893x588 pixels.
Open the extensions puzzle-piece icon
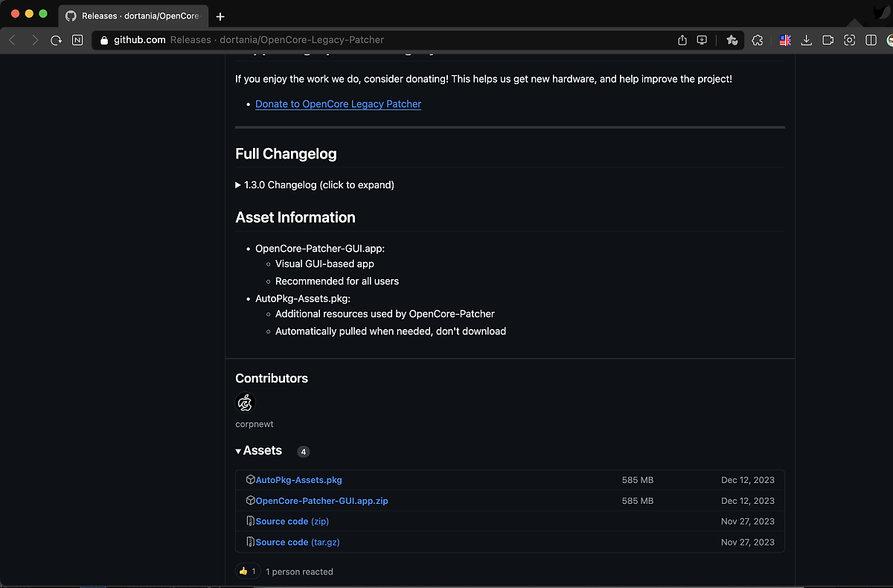click(x=758, y=40)
